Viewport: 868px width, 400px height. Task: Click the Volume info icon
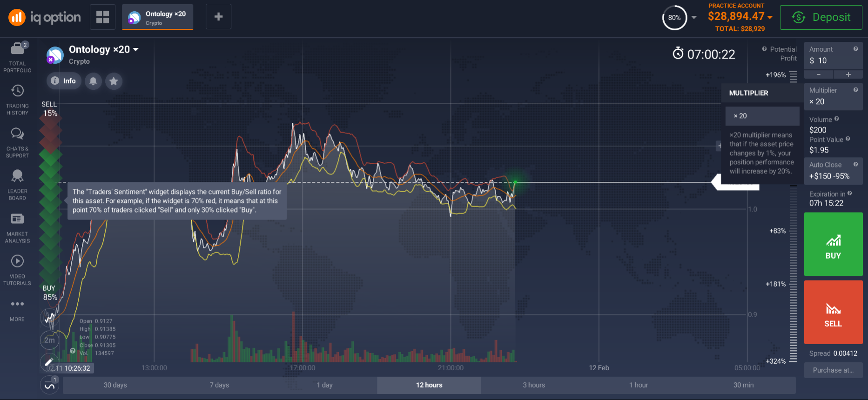836,119
